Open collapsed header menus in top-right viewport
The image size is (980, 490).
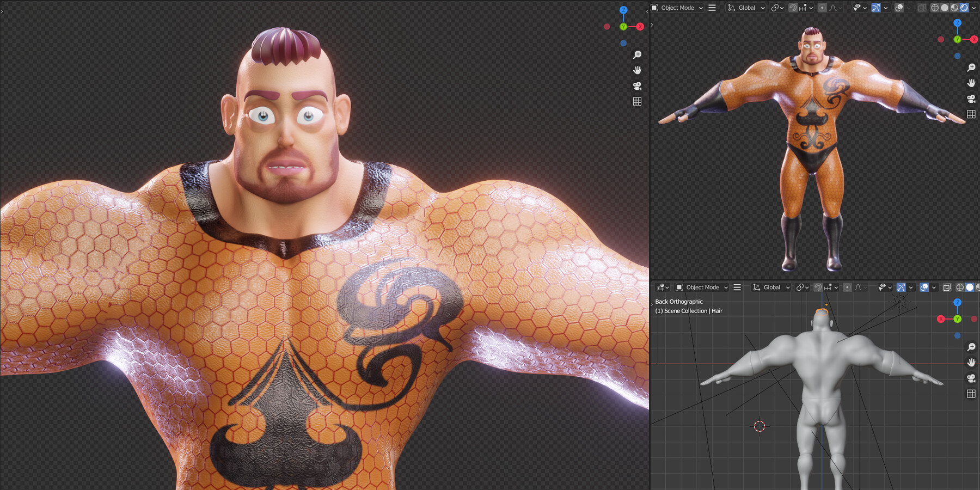pos(712,8)
